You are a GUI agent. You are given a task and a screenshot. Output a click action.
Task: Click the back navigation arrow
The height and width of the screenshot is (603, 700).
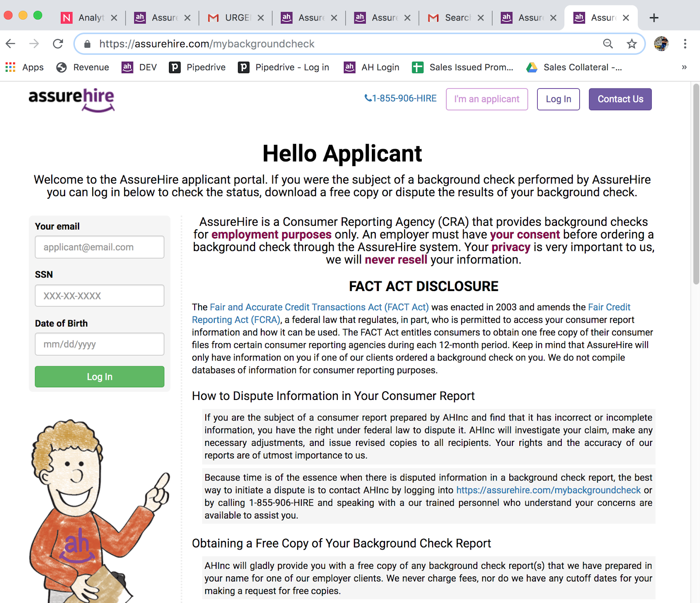click(x=11, y=44)
